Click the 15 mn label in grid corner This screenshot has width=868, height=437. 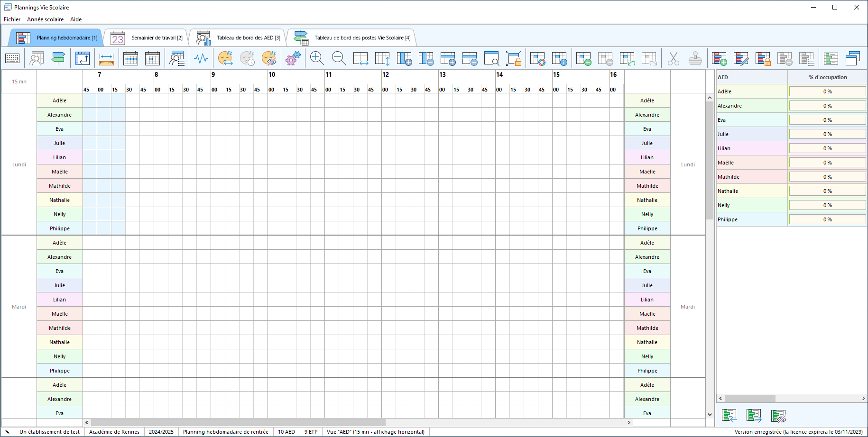pyautogui.click(x=19, y=82)
